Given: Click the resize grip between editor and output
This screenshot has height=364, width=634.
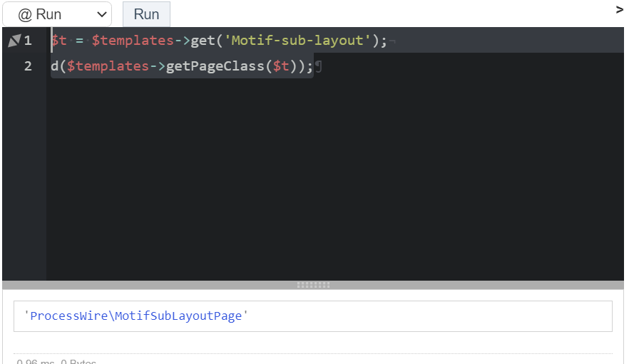Looking at the screenshot, I should click(x=313, y=285).
